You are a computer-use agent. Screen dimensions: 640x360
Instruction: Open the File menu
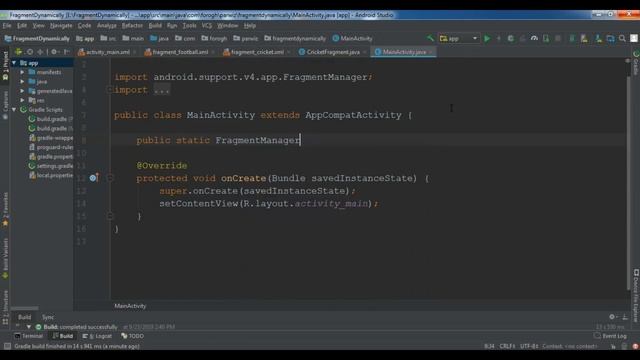pyautogui.click(x=7, y=25)
